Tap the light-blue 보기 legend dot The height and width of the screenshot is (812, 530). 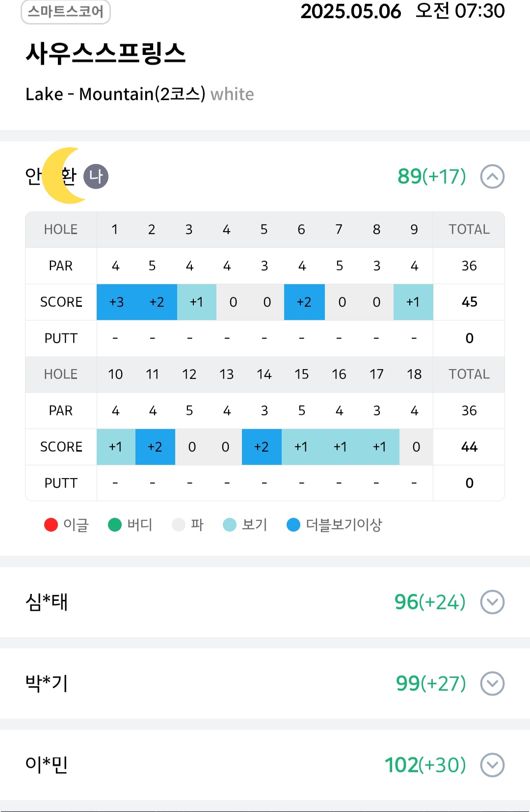coord(230,525)
